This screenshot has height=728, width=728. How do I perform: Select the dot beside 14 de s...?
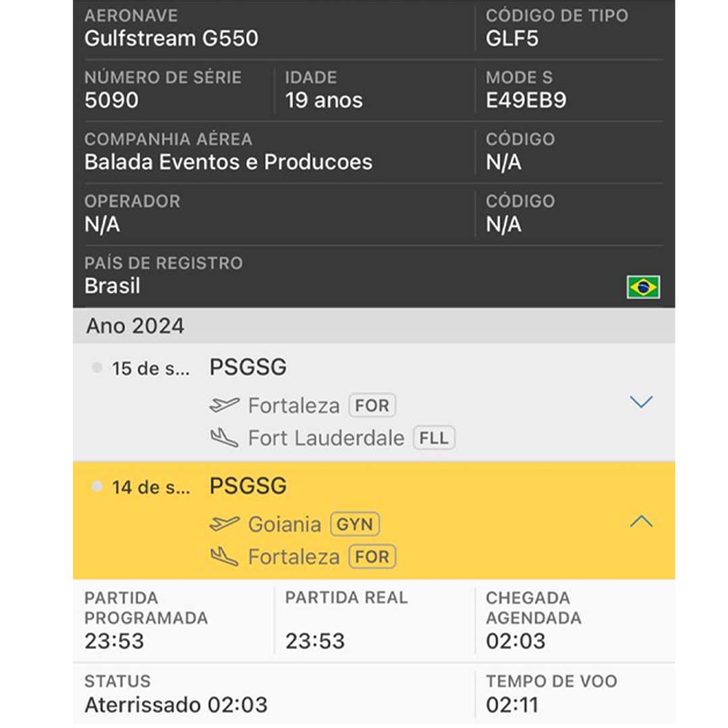click(97, 487)
